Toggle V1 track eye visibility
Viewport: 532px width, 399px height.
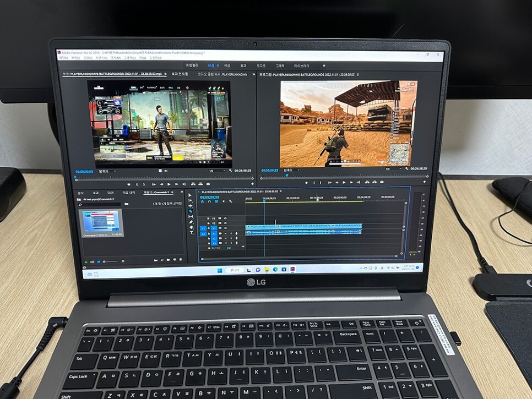(226, 228)
